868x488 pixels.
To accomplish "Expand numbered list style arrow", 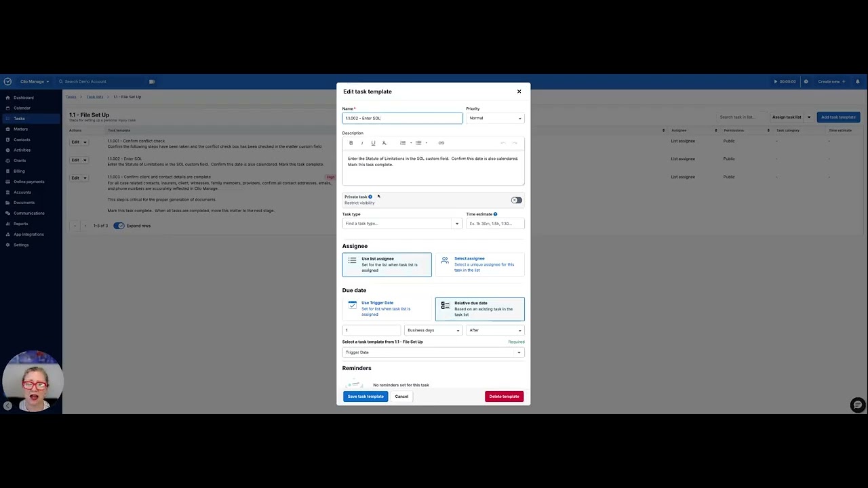I will [x=410, y=143].
